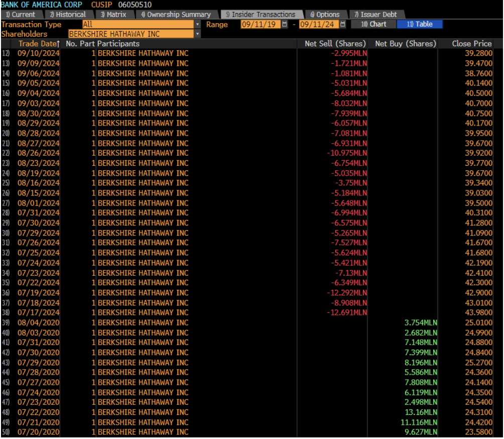The height and width of the screenshot is (439, 504).
Task: Select the Transaction Type field showing All
Action: (x=138, y=25)
